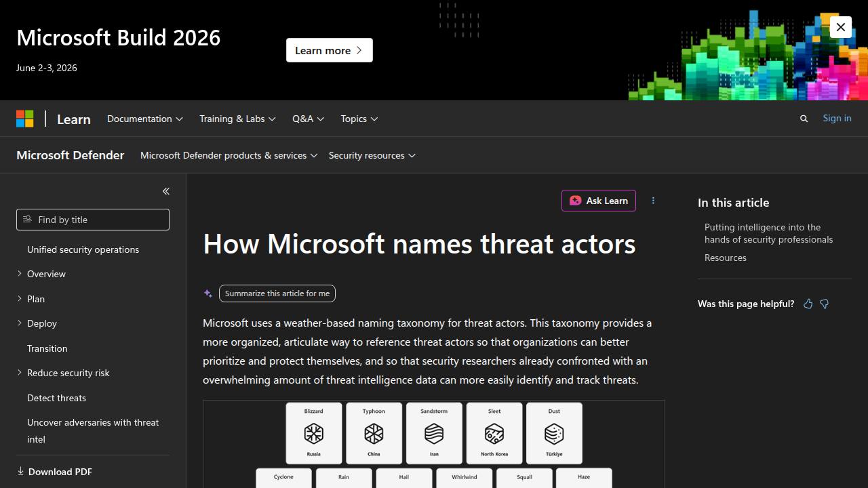The height and width of the screenshot is (488, 868).
Task: Click thumbs up helpful icon
Action: coord(808,304)
